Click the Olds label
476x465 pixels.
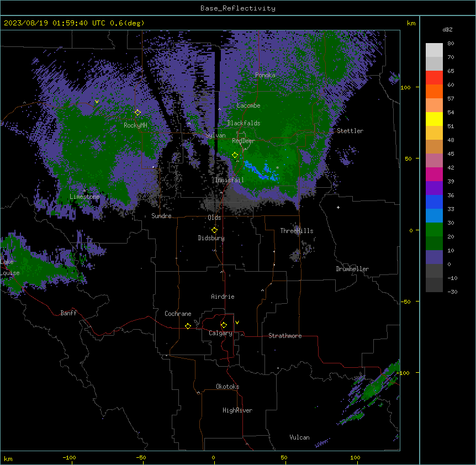click(214, 218)
